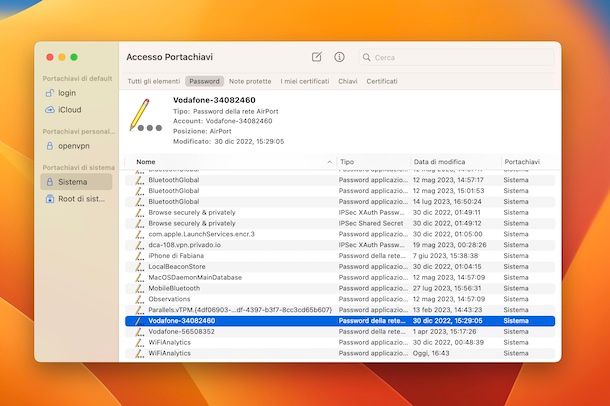
Task: Click the iCloud keychain cloud icon
Action: point(50,110)
